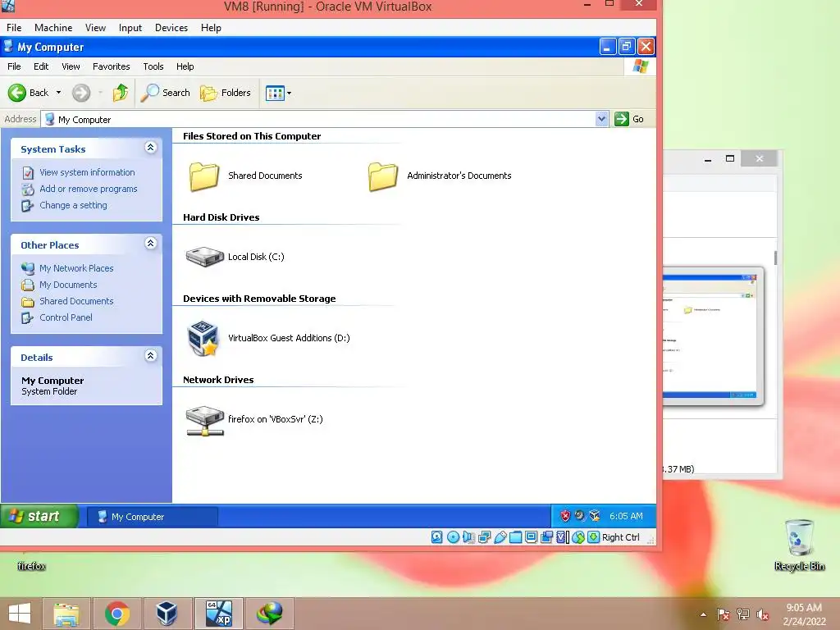The image size is (840, 630).
Task: Open VirtualBox Input menu
Action: coord(130,28)
